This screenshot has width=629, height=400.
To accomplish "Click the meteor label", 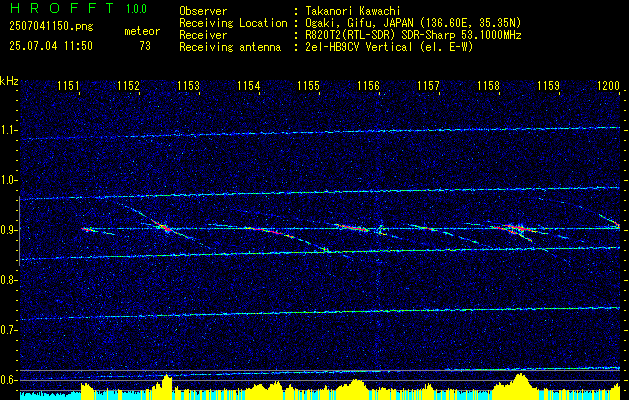I will (142, 31).
